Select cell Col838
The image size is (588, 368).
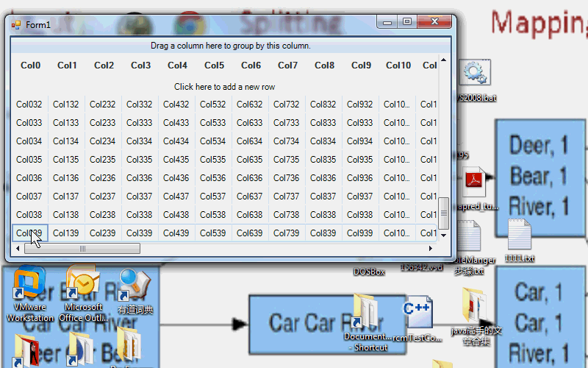pyautogui.click(x=323, y=214)
